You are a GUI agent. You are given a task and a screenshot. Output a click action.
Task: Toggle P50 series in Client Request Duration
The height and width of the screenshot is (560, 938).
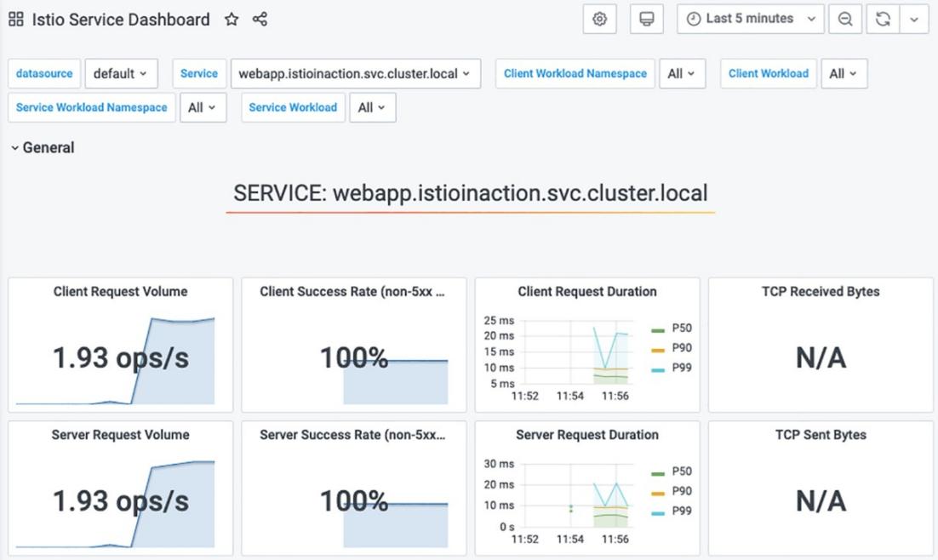pyautogui.click(x=682, y=329)
